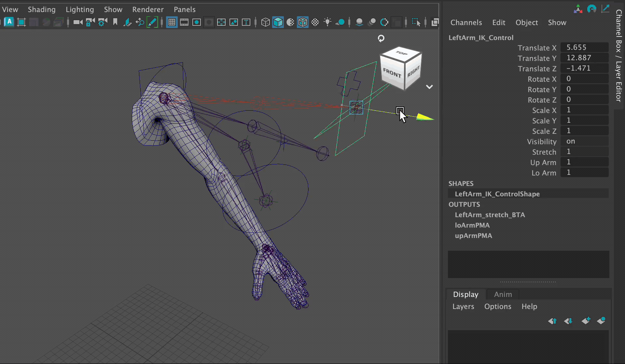This screenshot has width=625, height=364.
Task: Toggle the Lock Camera icon
Action: (x=90, y=22)
